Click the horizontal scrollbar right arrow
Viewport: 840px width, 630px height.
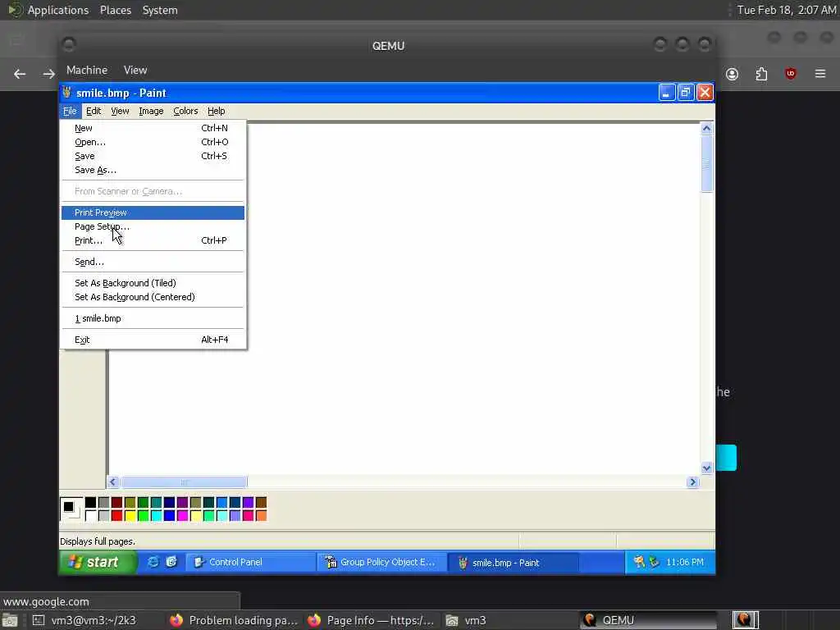[x=692, y=482]
